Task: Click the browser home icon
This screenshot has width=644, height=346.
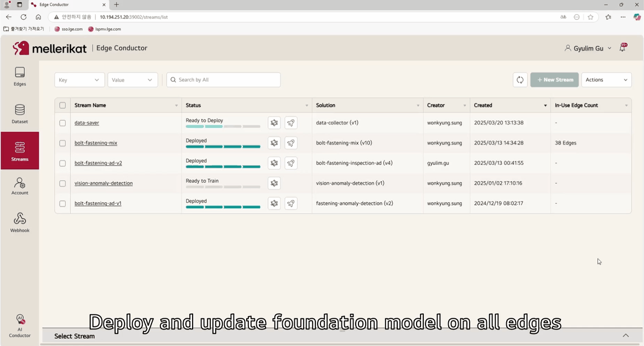Action: coord(38,17)
